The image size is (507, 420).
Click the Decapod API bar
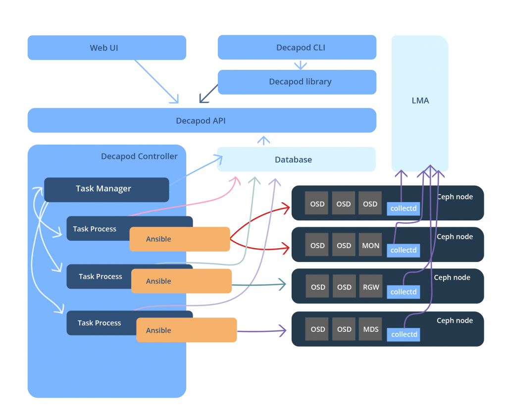click(201, 120)
